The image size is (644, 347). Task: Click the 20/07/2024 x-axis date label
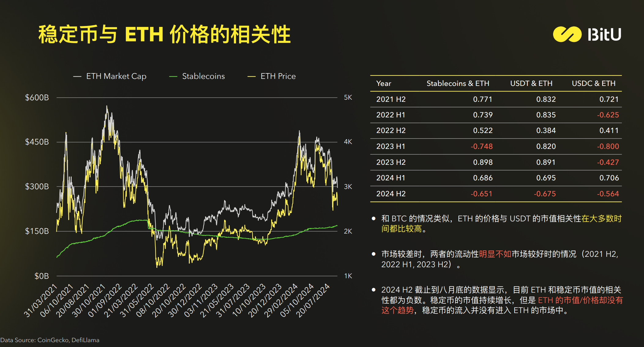point(313,300)
